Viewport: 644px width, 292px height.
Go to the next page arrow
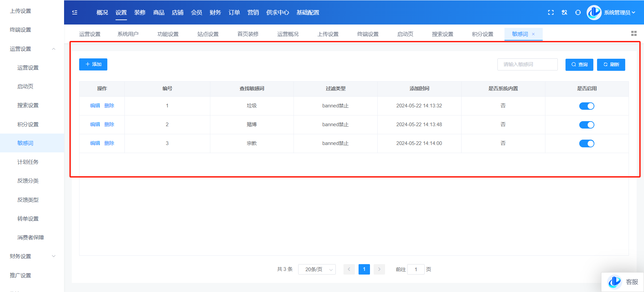(x=379, y=269)
